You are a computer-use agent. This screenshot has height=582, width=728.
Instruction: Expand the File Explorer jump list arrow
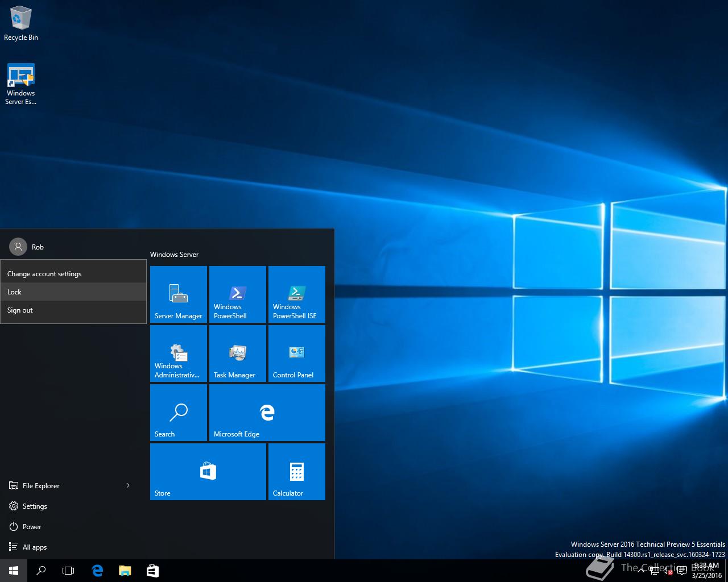click(x=128, y=485)
